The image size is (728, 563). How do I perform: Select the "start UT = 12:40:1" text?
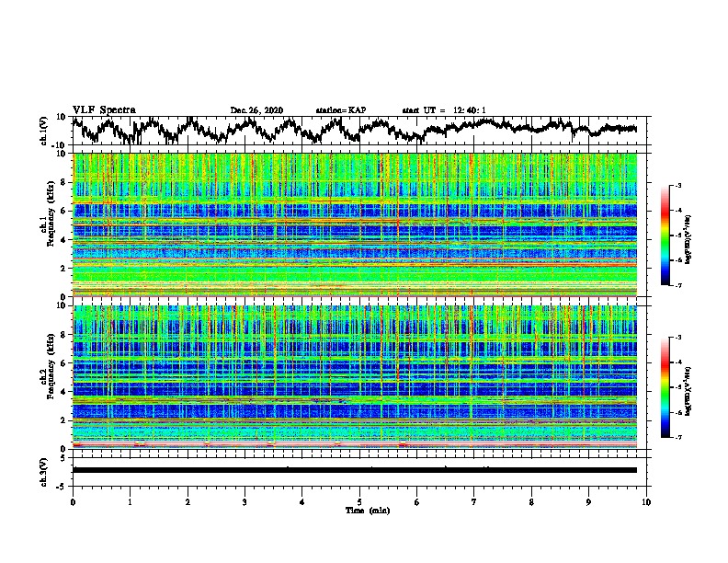pyautogui.click(x=444, y=110)
